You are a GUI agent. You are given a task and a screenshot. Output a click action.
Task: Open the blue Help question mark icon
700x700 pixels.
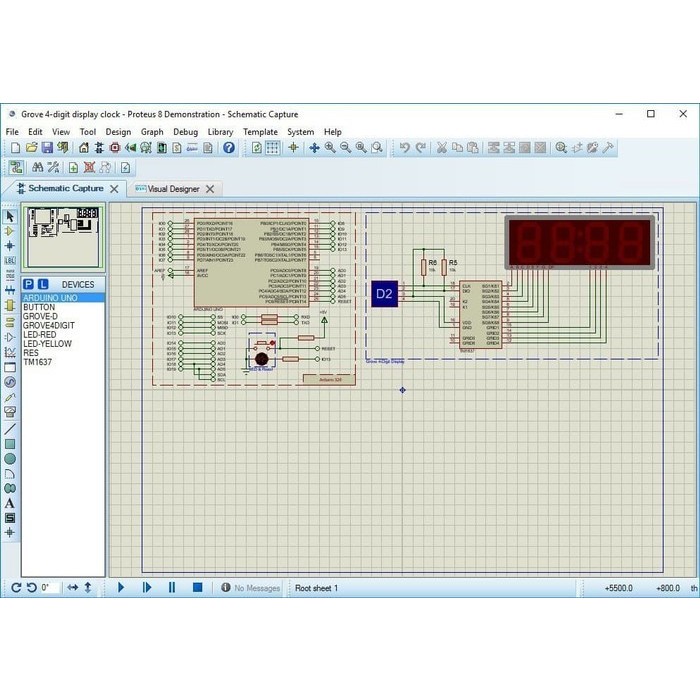(229, 148)
